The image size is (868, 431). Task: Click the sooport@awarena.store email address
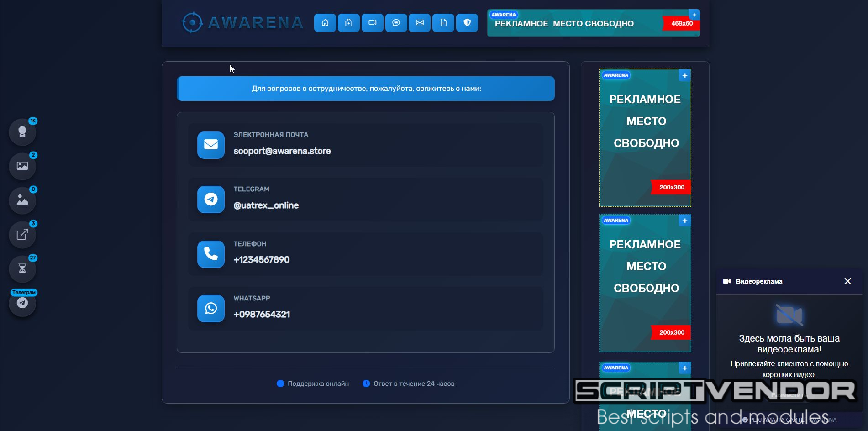tap(282, 151)
